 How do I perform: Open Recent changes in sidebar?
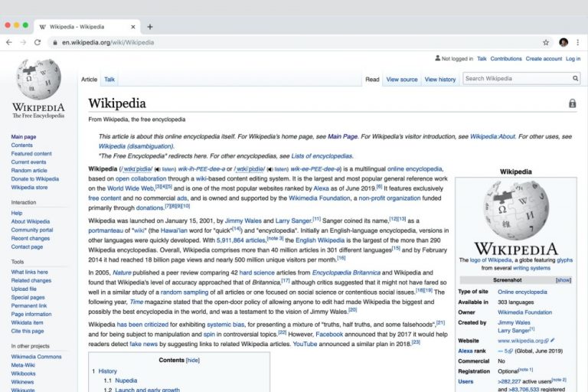[31, 238]
